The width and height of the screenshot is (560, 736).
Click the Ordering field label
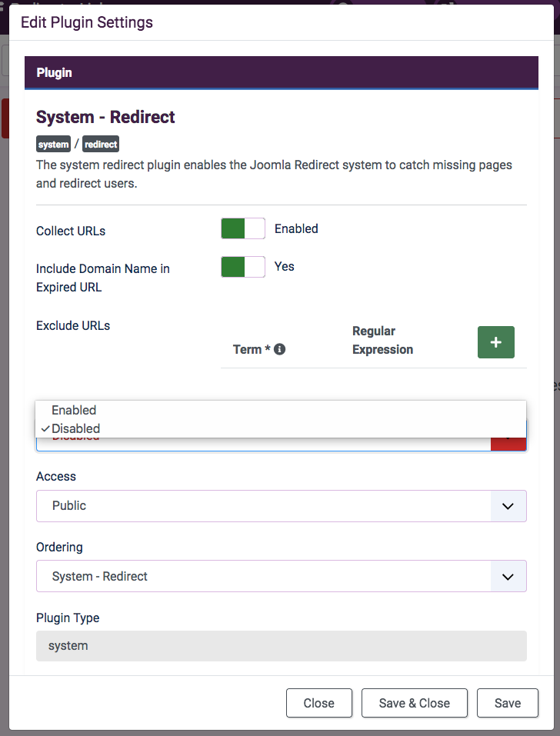tap(59, 548)
